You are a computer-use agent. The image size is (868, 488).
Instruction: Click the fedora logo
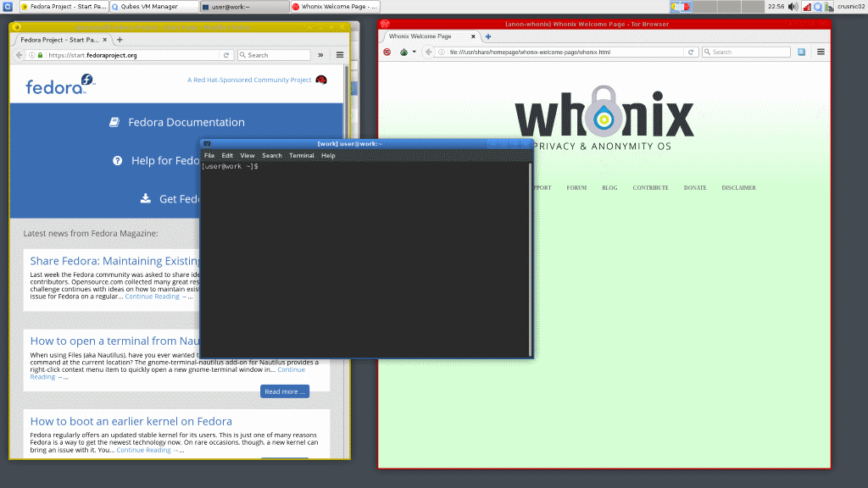[60, 85]
